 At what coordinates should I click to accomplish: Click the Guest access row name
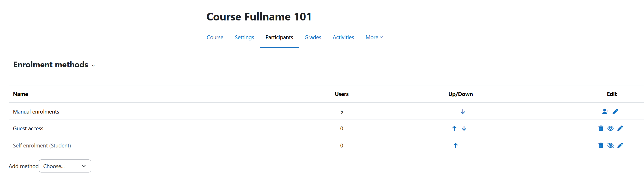tap(28, 128)
